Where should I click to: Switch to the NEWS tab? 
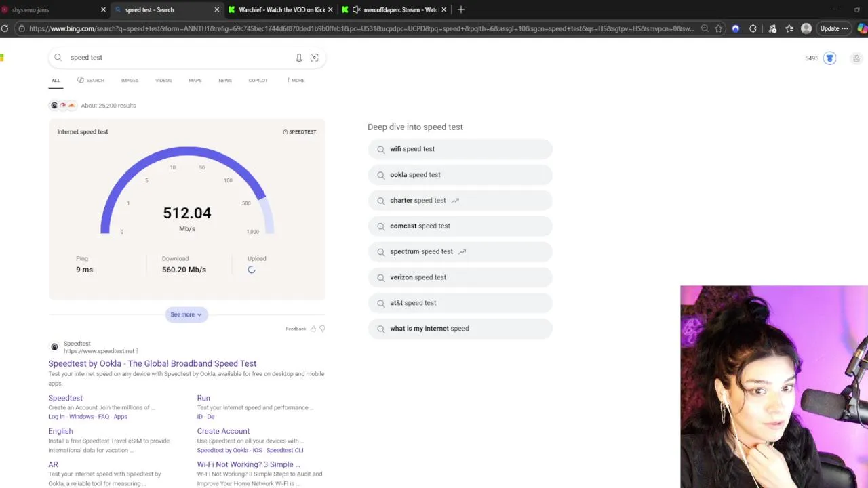[225, 80]
